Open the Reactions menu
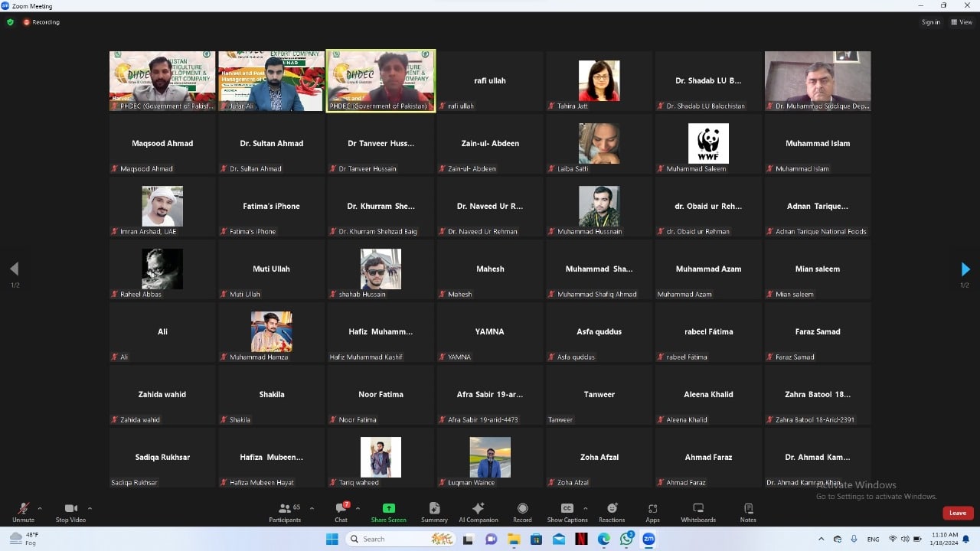Image resolution: width=980 pixels, height=551 pixels. point(612,512)
